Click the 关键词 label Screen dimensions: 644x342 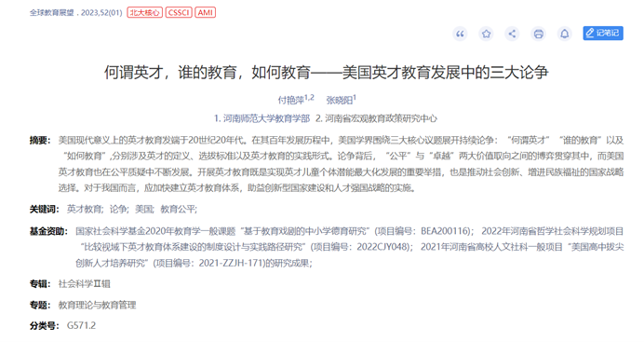point(44,210)
